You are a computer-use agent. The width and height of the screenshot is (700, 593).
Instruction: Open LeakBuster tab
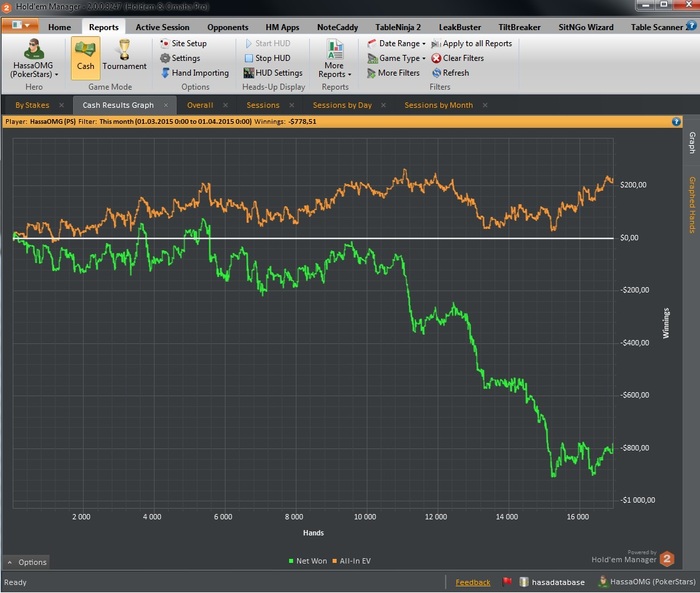coord(460,27)
